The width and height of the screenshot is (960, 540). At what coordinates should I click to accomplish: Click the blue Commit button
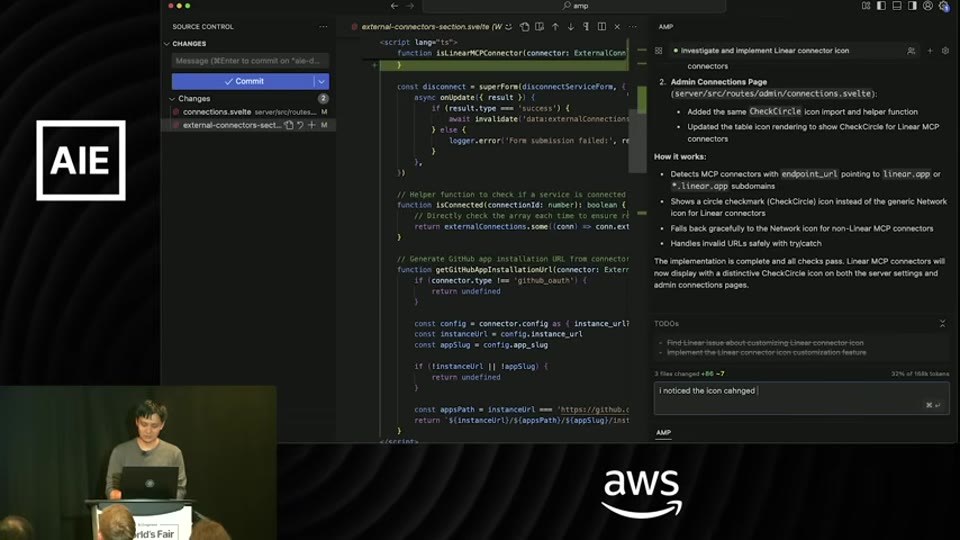(x=243, y=81)
